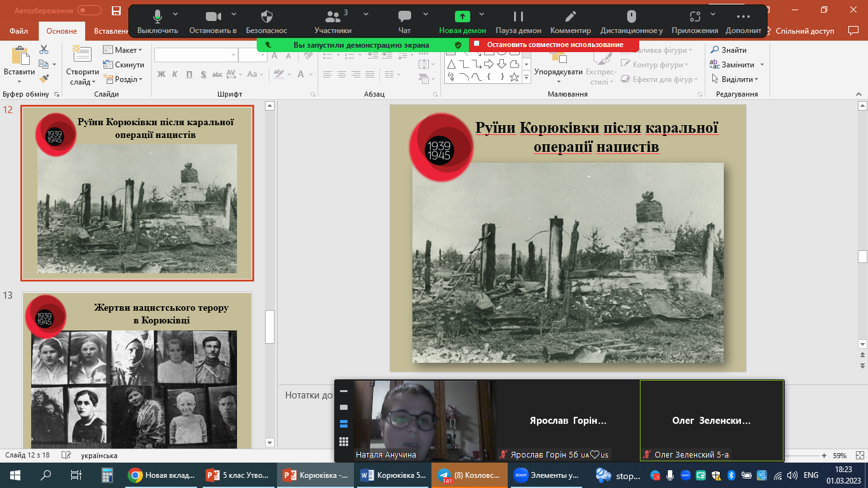Open Замінити dropdown arrow
Screen dimensions: 868x488
tap(762, 65)
